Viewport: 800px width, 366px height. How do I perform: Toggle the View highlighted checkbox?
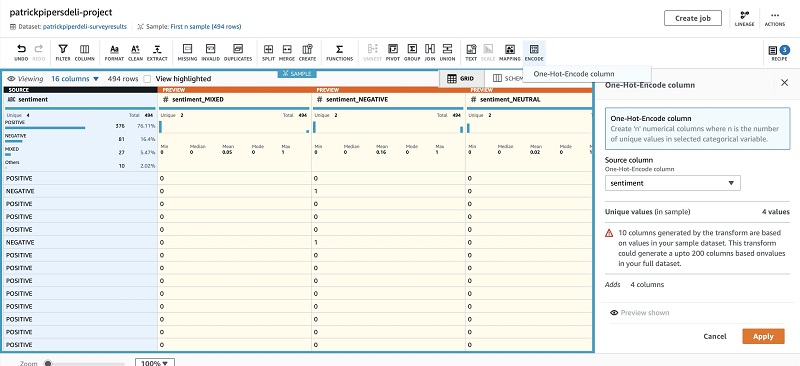pyautogui.click(x=147, y=79)
